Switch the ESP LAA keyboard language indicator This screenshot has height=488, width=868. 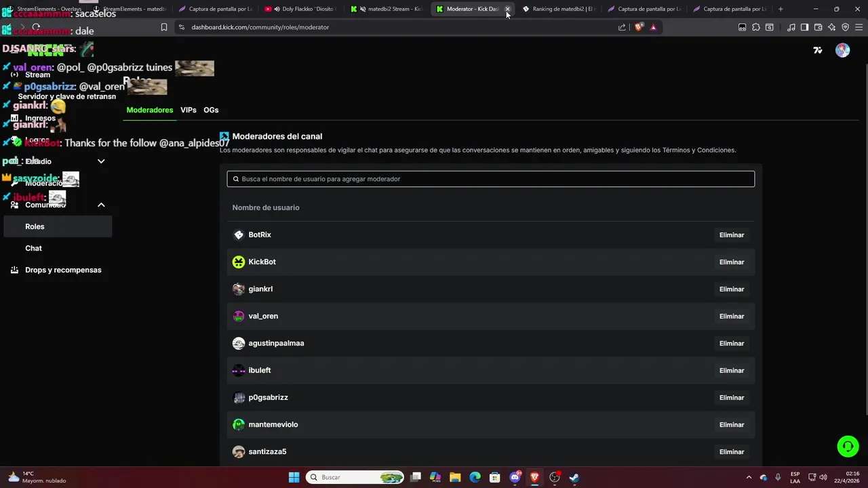pos(795,477)
